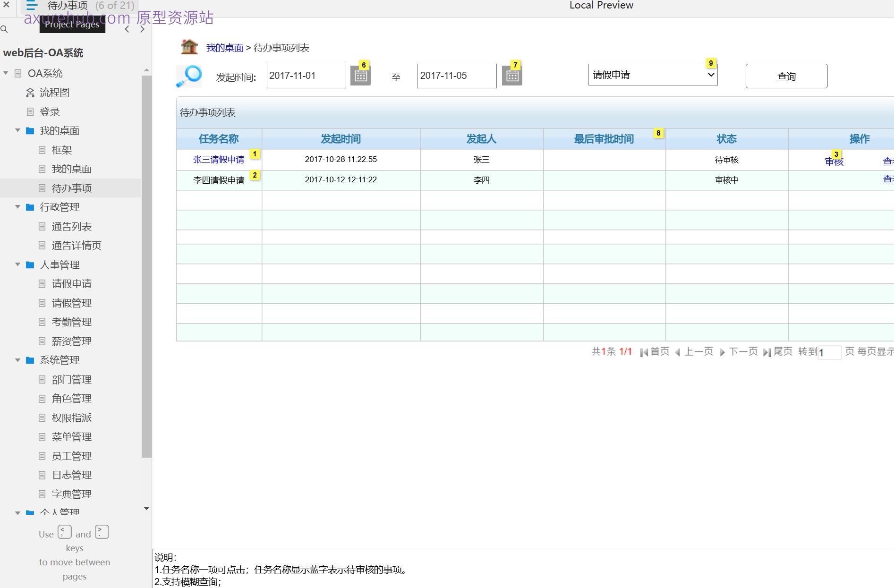Open the 字典管理 page
Viewport: 894px width, 588px height.
71,494
